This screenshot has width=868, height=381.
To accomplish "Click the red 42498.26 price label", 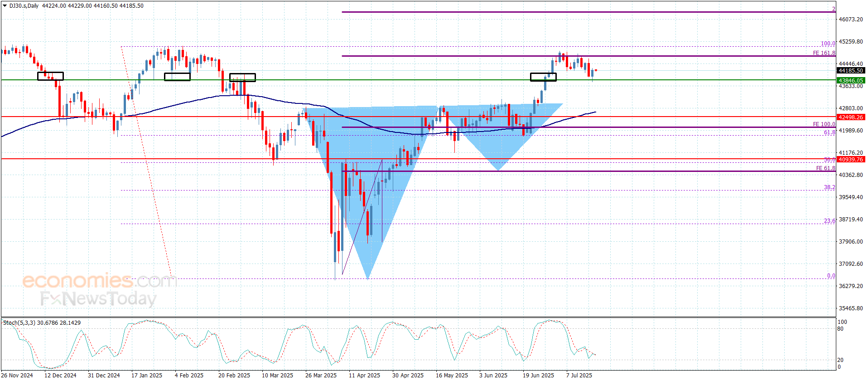I will [850, 117].
